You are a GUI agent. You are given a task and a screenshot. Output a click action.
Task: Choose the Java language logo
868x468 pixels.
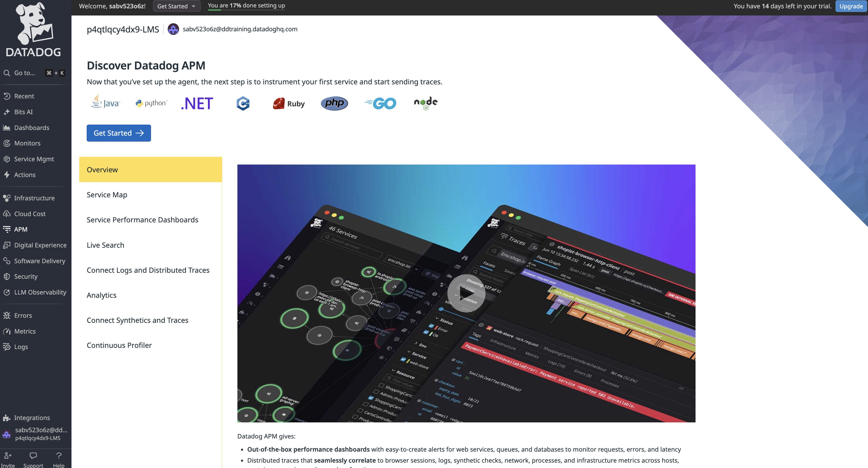[x=105, y=102]
